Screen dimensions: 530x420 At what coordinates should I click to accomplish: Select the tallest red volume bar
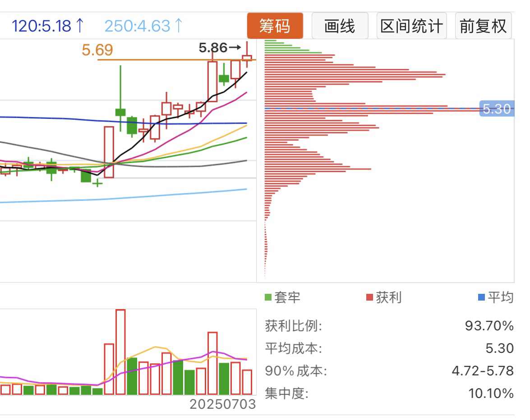click(x=120, y=352)
